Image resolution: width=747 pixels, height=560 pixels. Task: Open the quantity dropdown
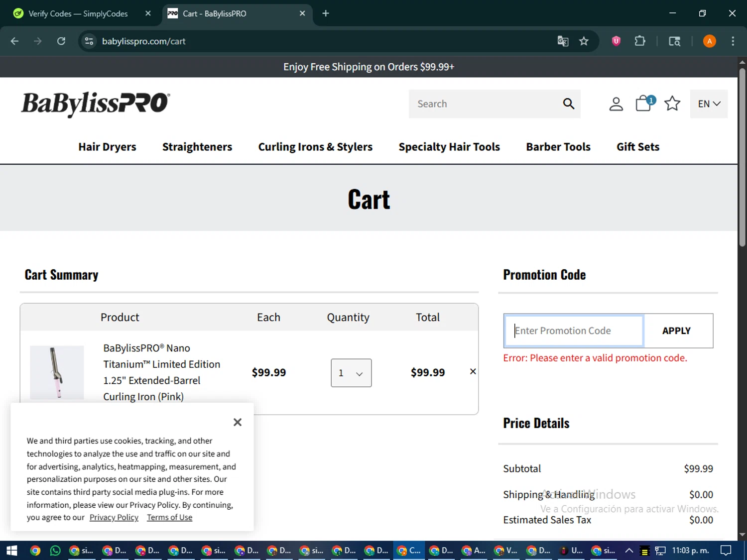pyautogui.click(x=351, y=373)
